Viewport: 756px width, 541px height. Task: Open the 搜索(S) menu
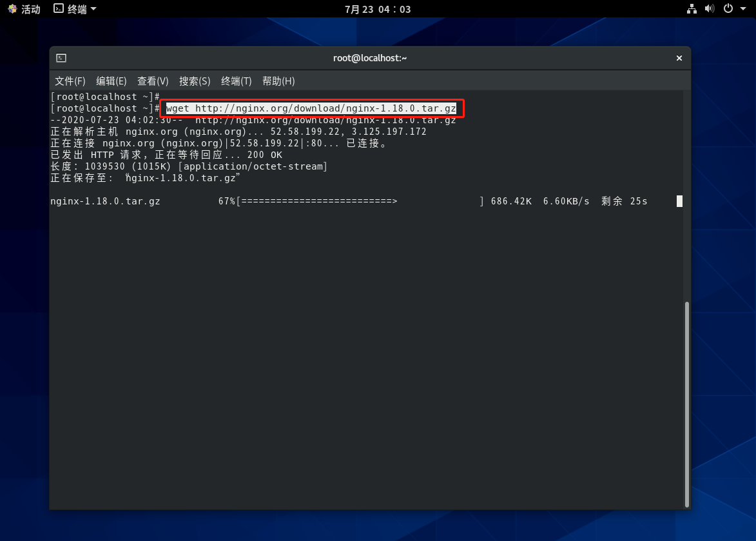[195, 81]
